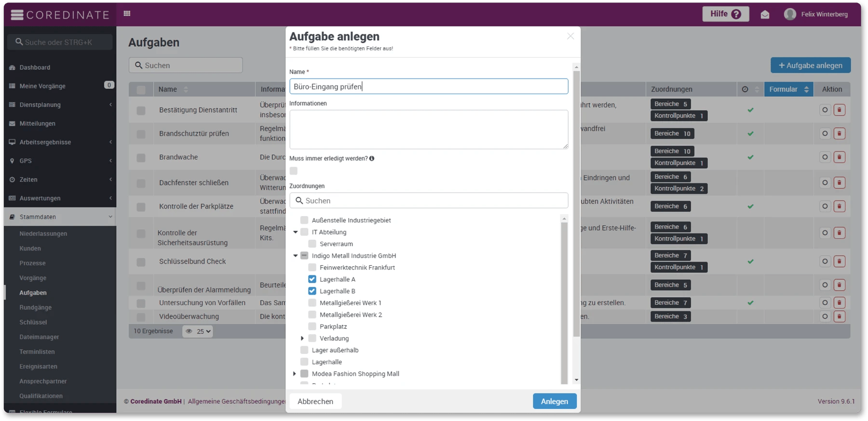Open the messages envelope icon

765,14
